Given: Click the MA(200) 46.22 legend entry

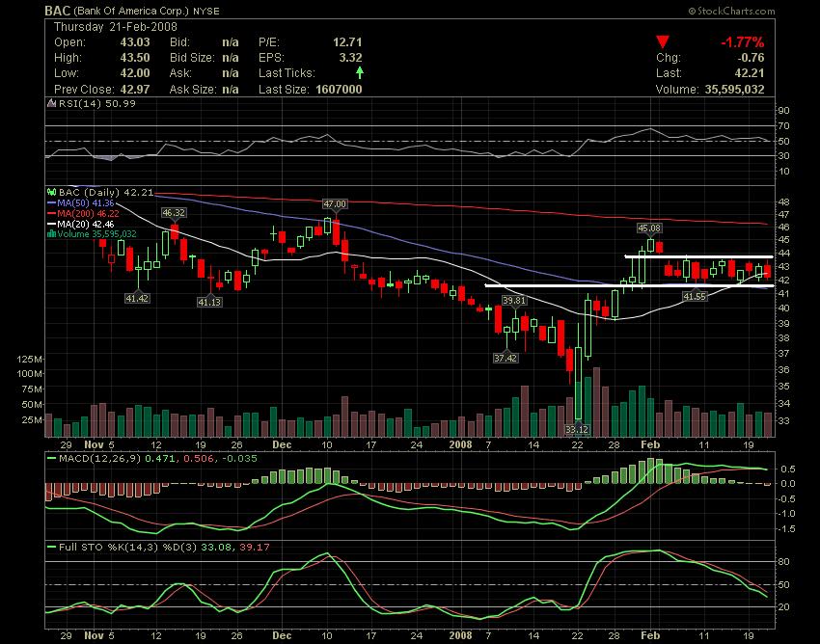Looking at the screenshot, I should (83, 213).
